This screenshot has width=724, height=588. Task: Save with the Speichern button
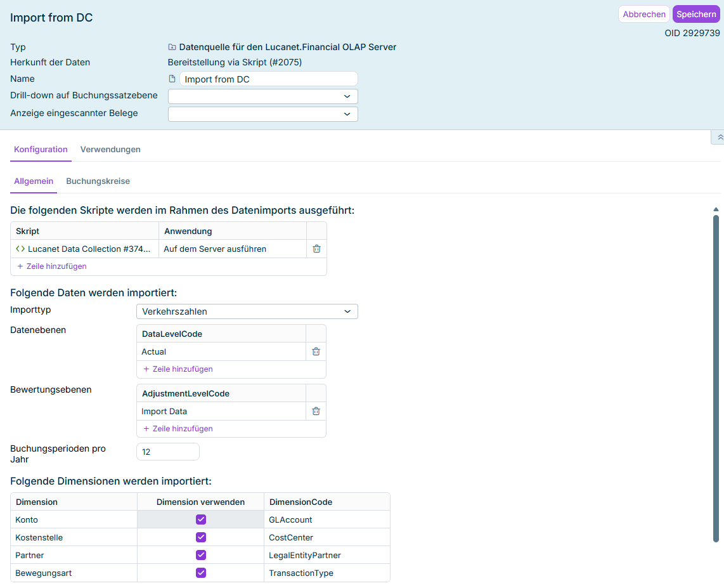[x=696, y=15]
